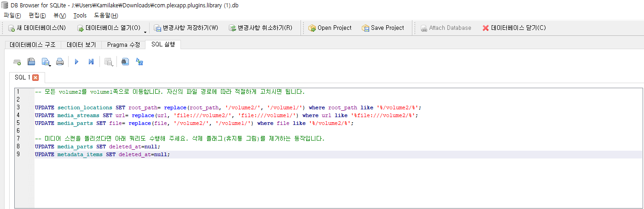This screenshot has width=644, height=209.
Task: Switch to 데이터베이스 구조 tab
Action: [33, 45]
